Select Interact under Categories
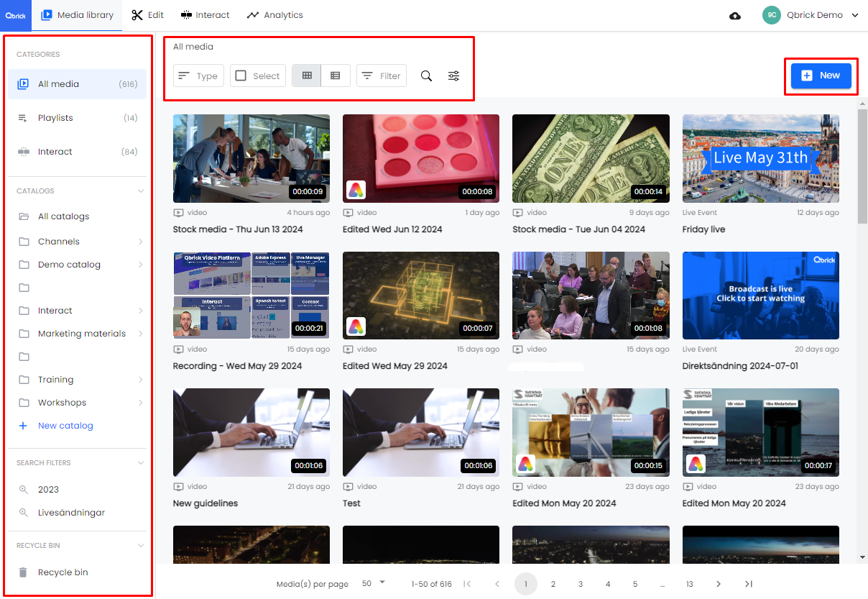 pos(78,152)
